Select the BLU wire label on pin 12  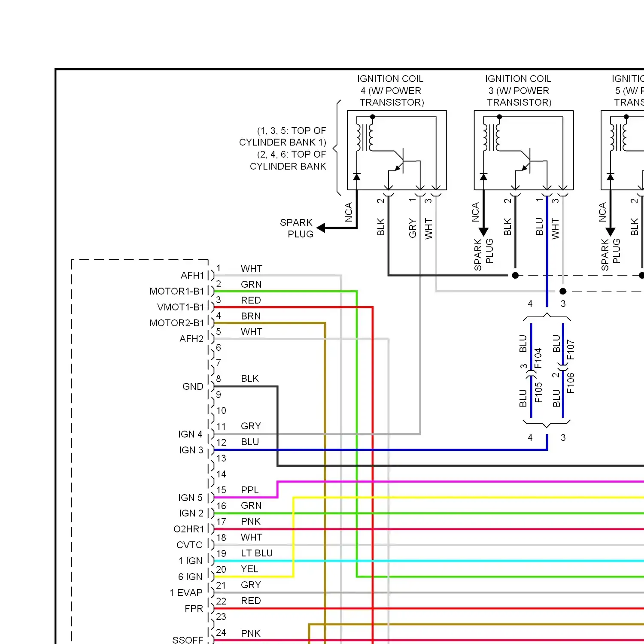[250, 442]
